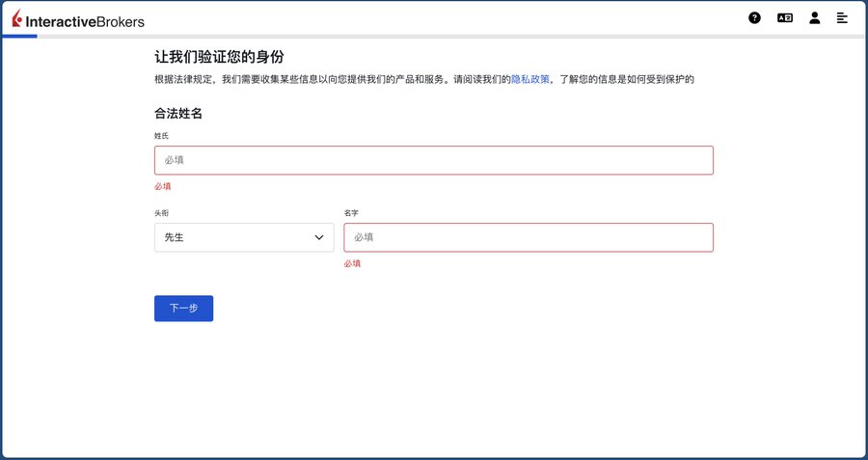Open the 隐私政策 privacy policy link
This screenshot has width=868, height=460.
click(530, 79)
